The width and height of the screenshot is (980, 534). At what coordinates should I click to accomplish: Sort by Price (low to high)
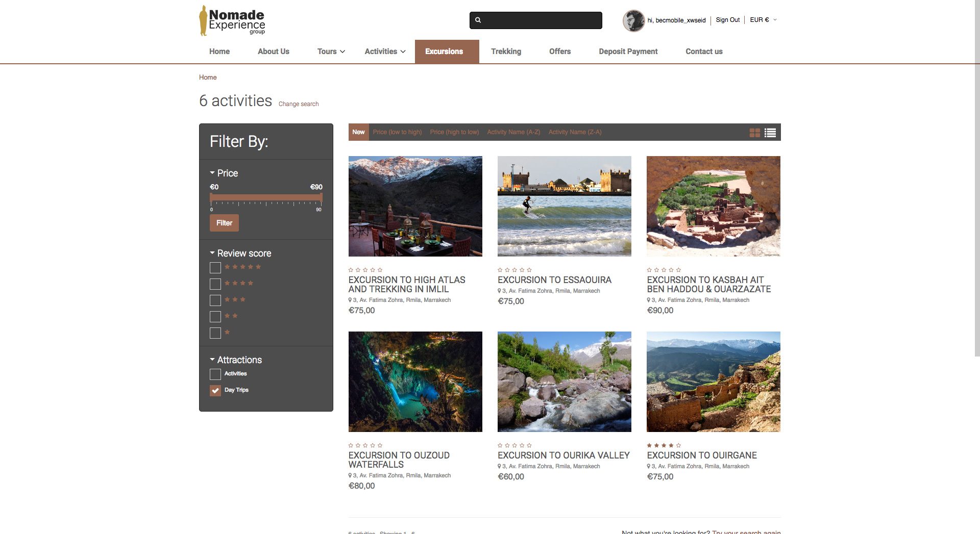pyautogui.click(x=397, y=132)
